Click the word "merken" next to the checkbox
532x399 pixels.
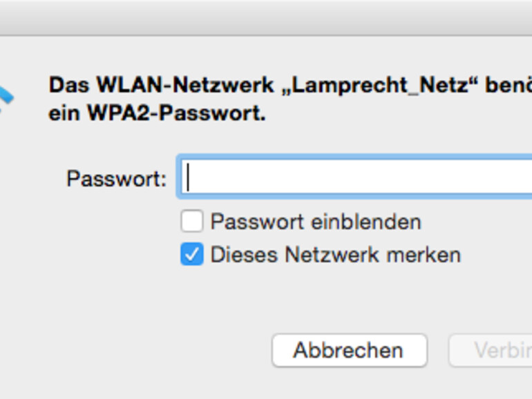click(x=424, y=255)
